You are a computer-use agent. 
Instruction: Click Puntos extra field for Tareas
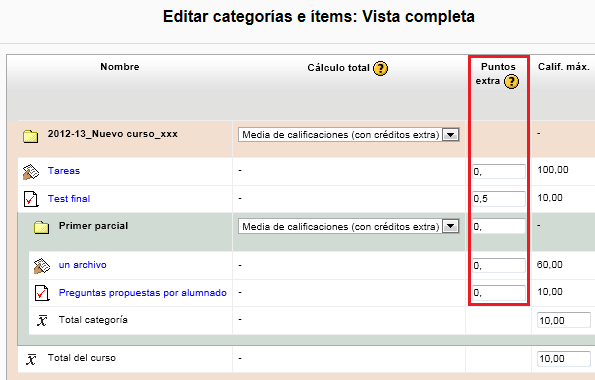[499, 172]
